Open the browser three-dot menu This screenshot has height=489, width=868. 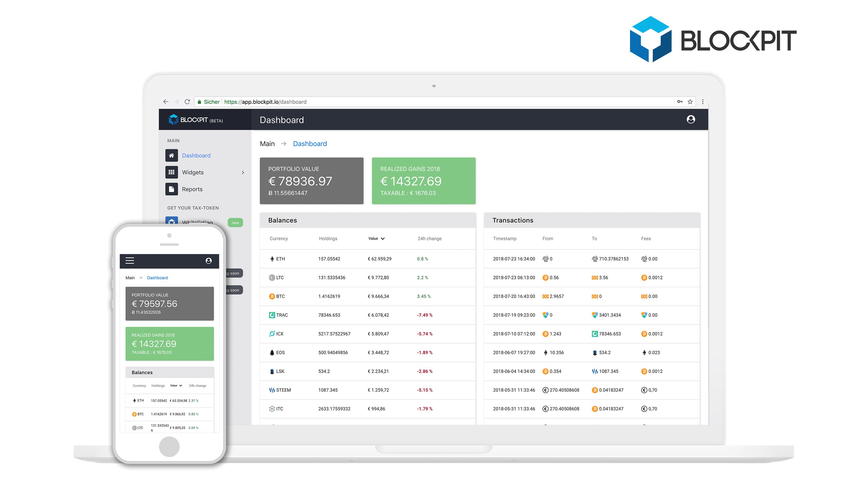point(702,101)
